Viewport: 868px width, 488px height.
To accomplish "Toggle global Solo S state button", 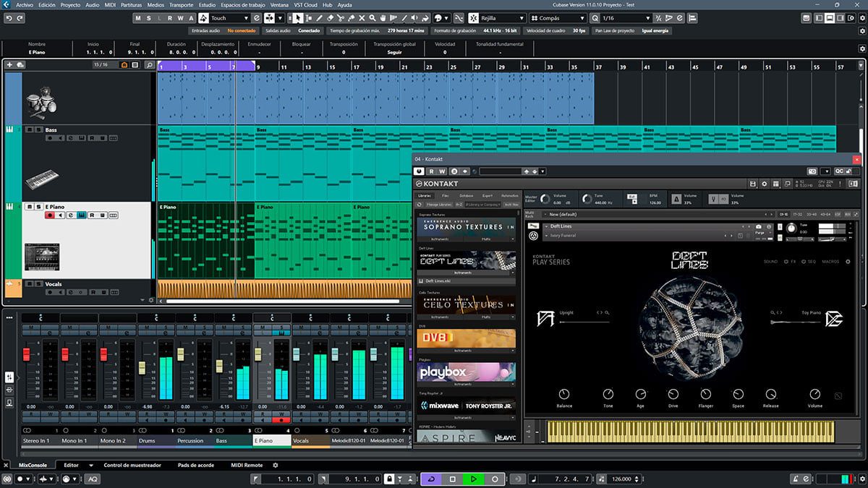I will (x=148, y=18).
